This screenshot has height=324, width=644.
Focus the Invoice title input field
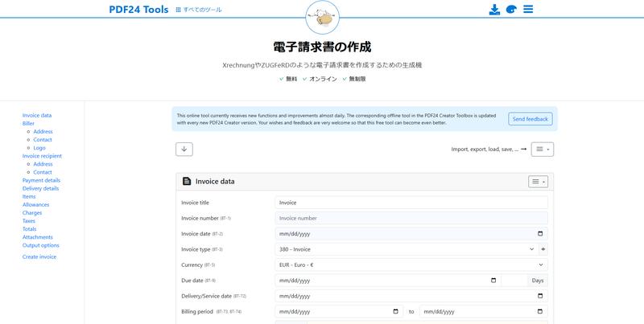411,203
